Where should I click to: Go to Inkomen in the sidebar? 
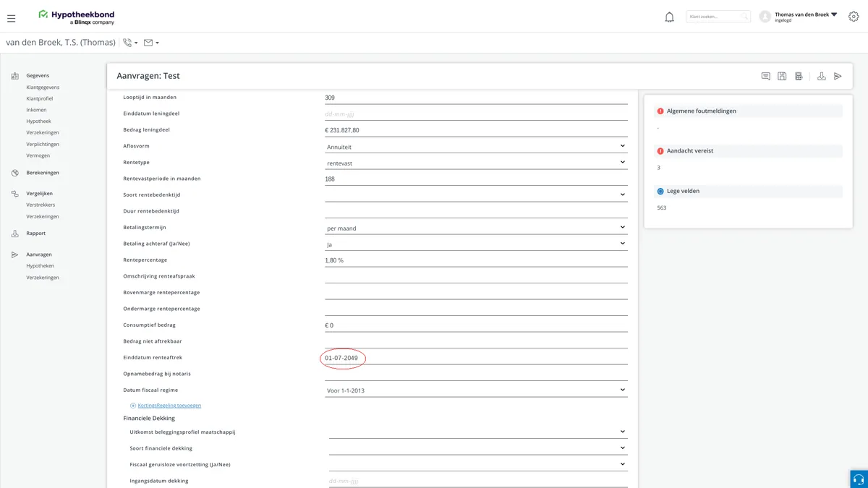36,110
